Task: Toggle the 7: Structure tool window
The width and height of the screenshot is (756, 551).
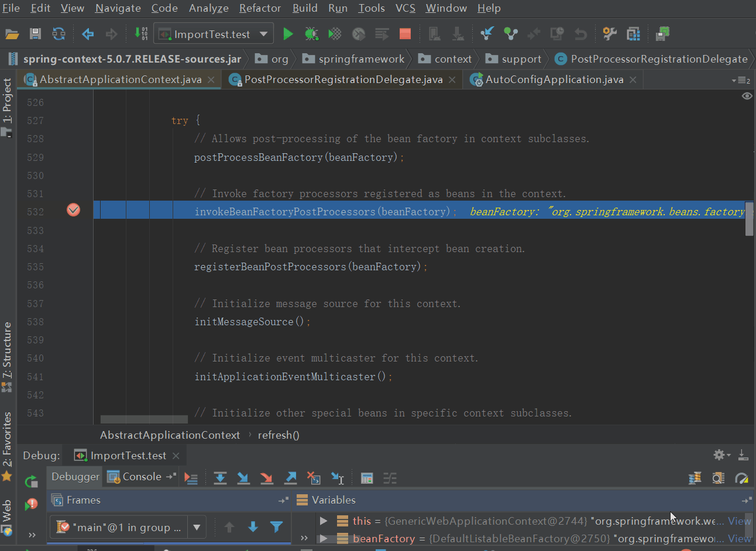Action: point(7,357)
